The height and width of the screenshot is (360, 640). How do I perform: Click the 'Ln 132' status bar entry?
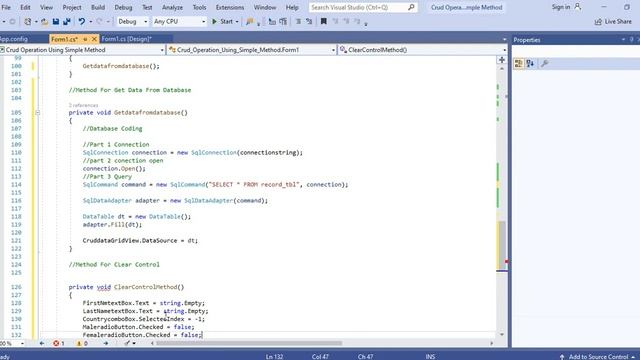pyautogui.click(x=274, y=356)
